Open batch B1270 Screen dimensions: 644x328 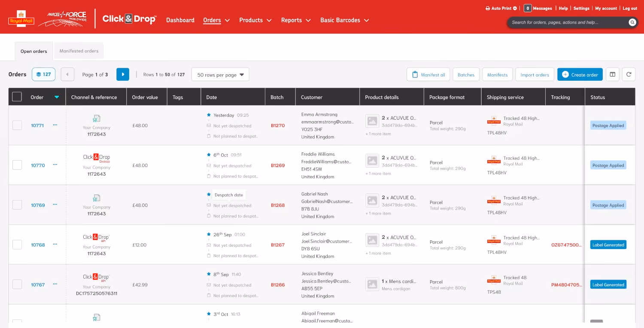tap(278, 125)
